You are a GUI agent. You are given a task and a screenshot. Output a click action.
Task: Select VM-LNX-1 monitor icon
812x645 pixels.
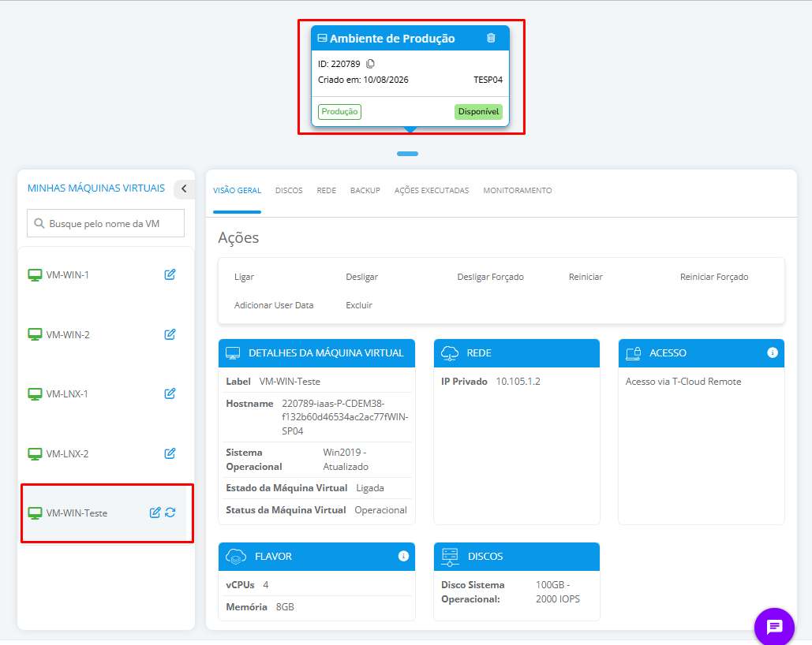click(x=35, y=394)
